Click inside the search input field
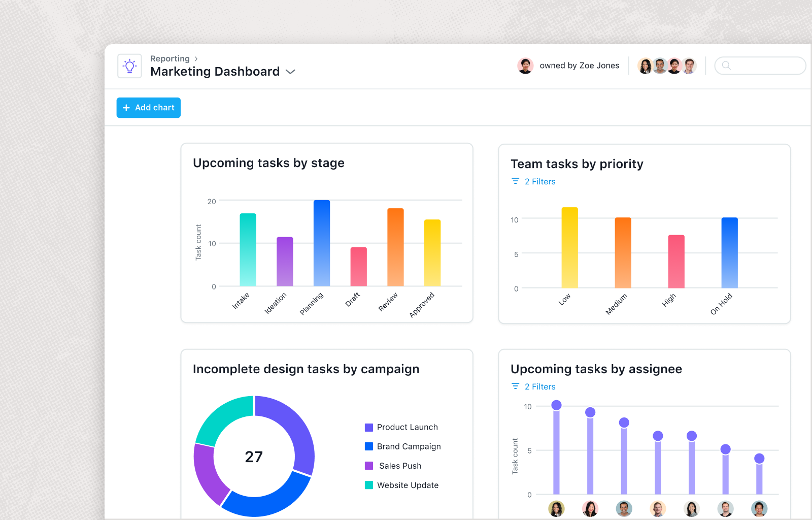The height and width of the screenshot is (520, 812). (761, 66)
